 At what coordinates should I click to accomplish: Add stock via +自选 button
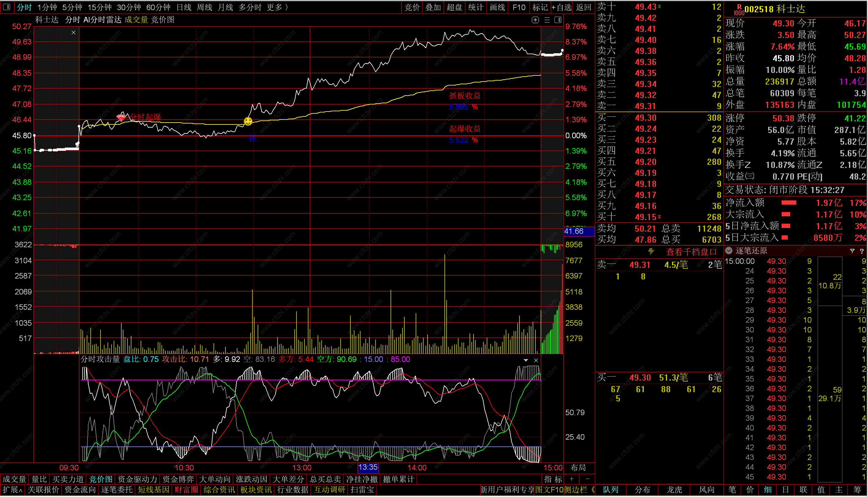[x=562, y=7]
